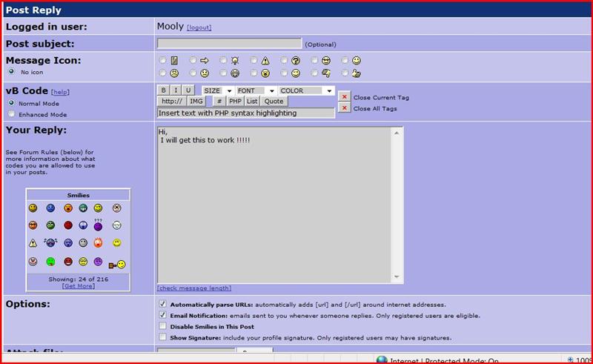Image resolution: width=593 pixels, height=364 pixels.
Task: Click the IMG tag button
Action: click(x=196, y=101)
